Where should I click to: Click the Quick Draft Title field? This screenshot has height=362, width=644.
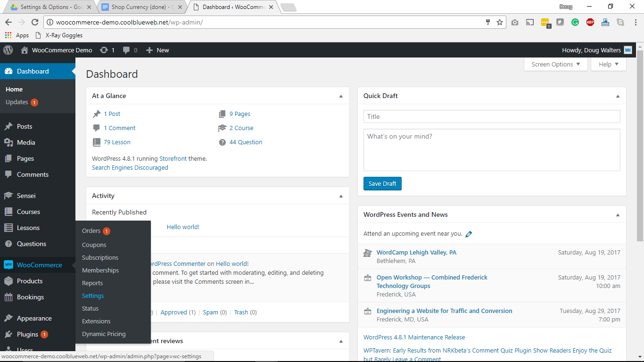point(492,116)
